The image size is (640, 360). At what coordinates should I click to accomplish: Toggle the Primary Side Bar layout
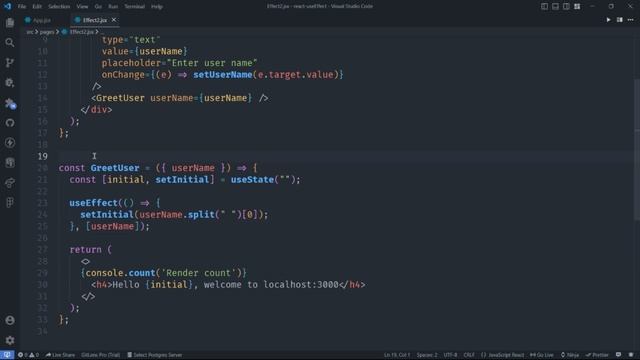pyautogui.click(x=544, y=6)
